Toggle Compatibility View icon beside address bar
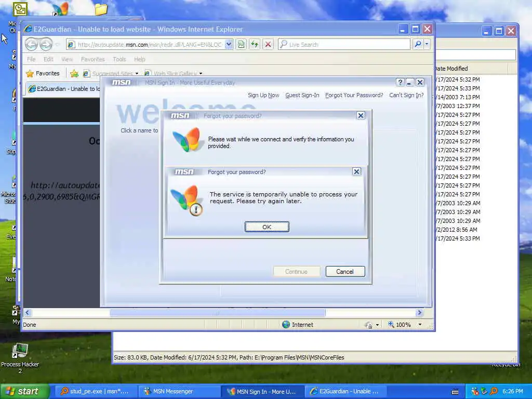 point(241,45)
